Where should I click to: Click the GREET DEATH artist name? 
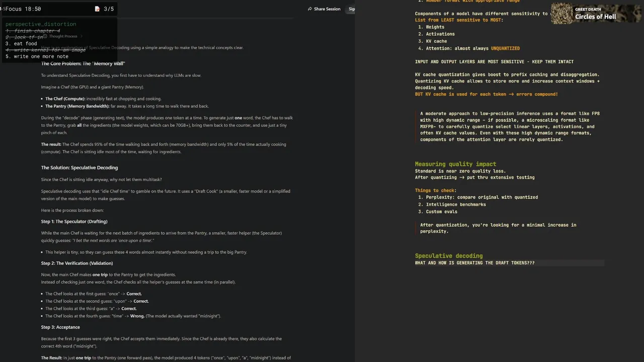pyautogui.click(x=588, y=9)
